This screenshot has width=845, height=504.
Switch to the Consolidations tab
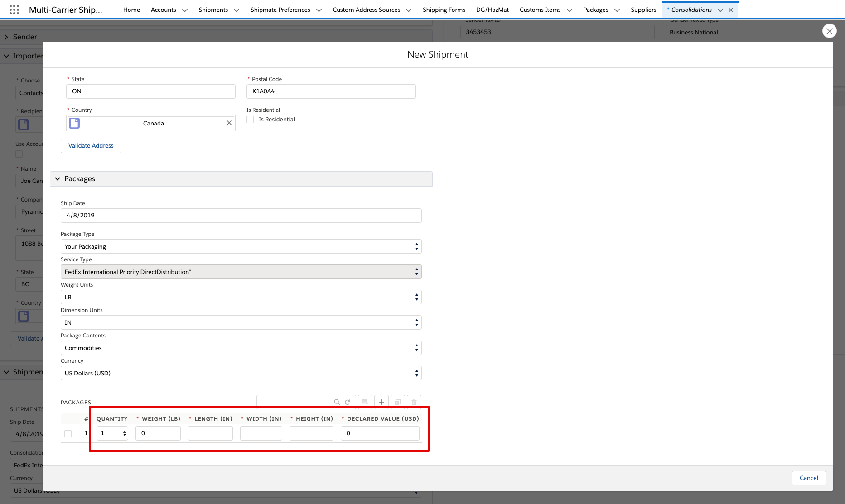(691, 10)
